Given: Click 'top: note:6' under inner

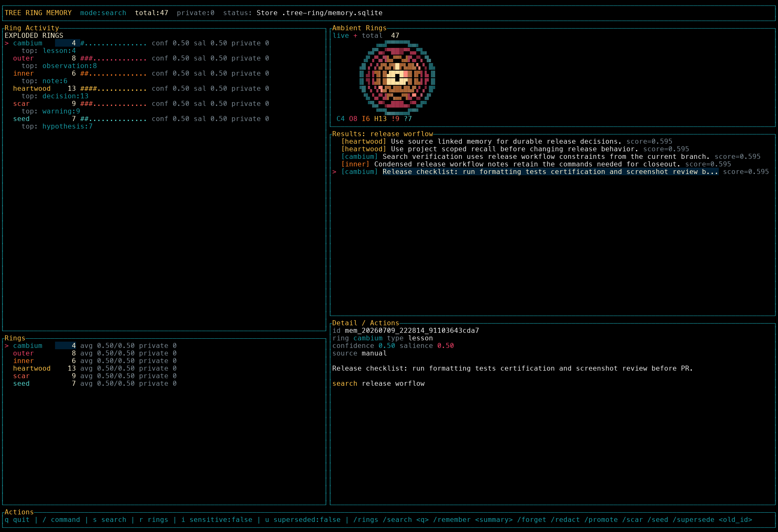Looking at the screenshot, I should tap(45, 81).
